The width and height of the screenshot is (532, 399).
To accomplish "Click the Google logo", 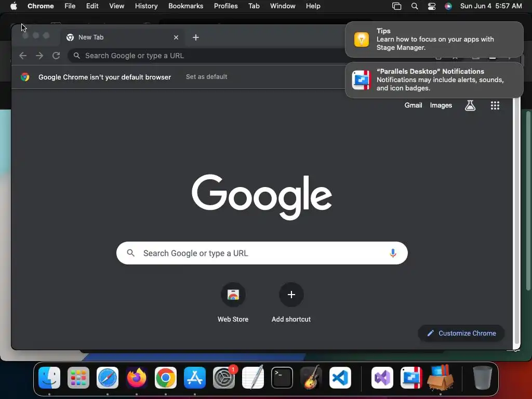I will (x=262, y=197).
